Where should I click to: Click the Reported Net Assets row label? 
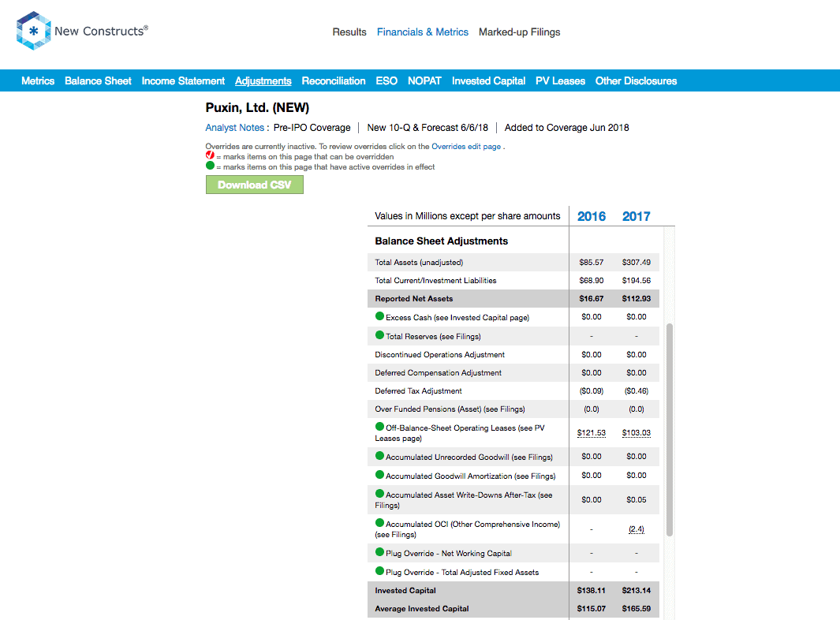[414, 299]
